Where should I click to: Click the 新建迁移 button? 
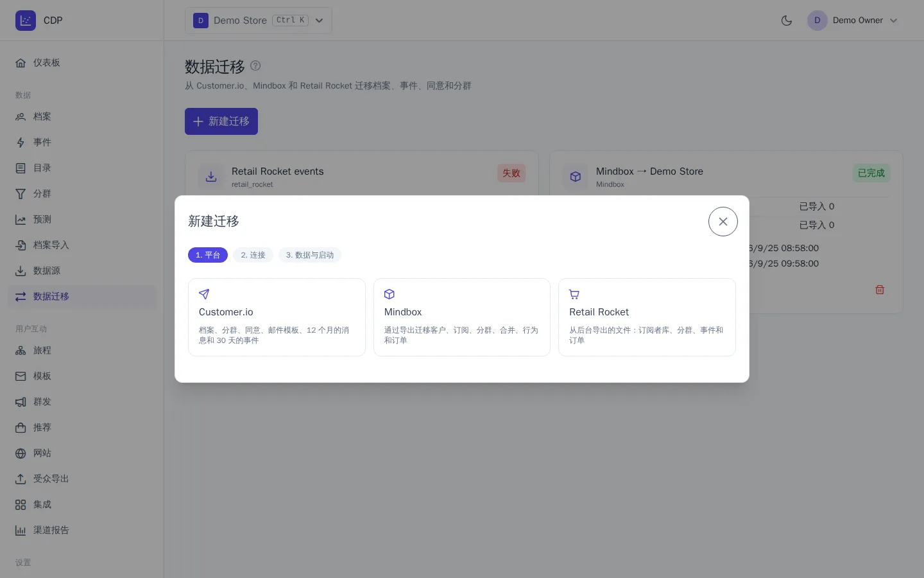(221, 121)
